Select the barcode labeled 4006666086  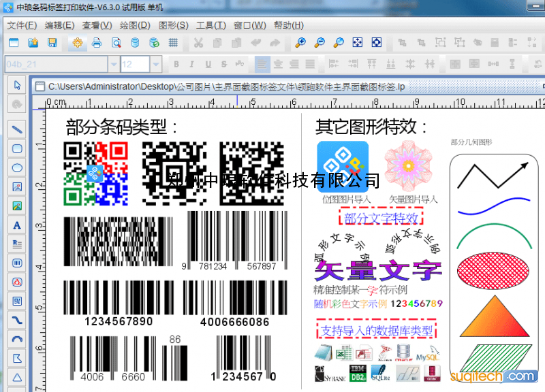(x=235, y=304)
